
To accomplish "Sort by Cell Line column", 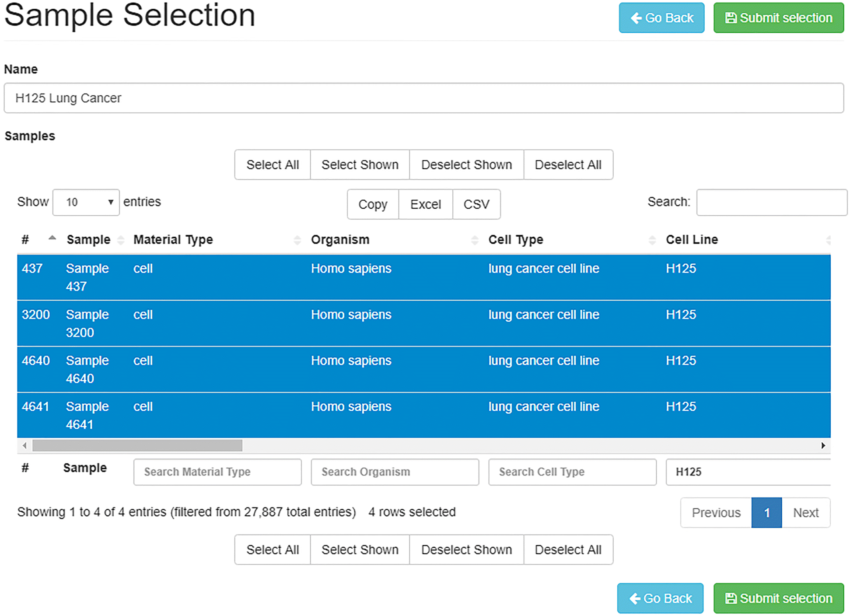I will tap(746, 239).
